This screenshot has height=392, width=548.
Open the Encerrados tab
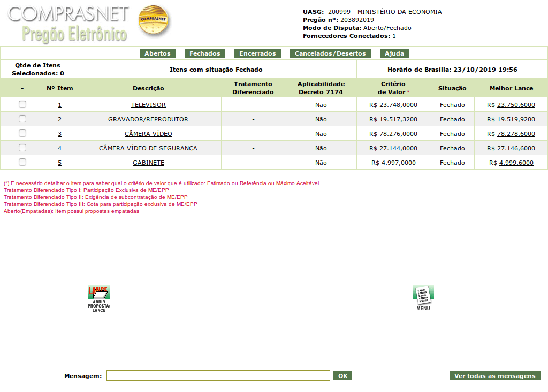[257, 53]
